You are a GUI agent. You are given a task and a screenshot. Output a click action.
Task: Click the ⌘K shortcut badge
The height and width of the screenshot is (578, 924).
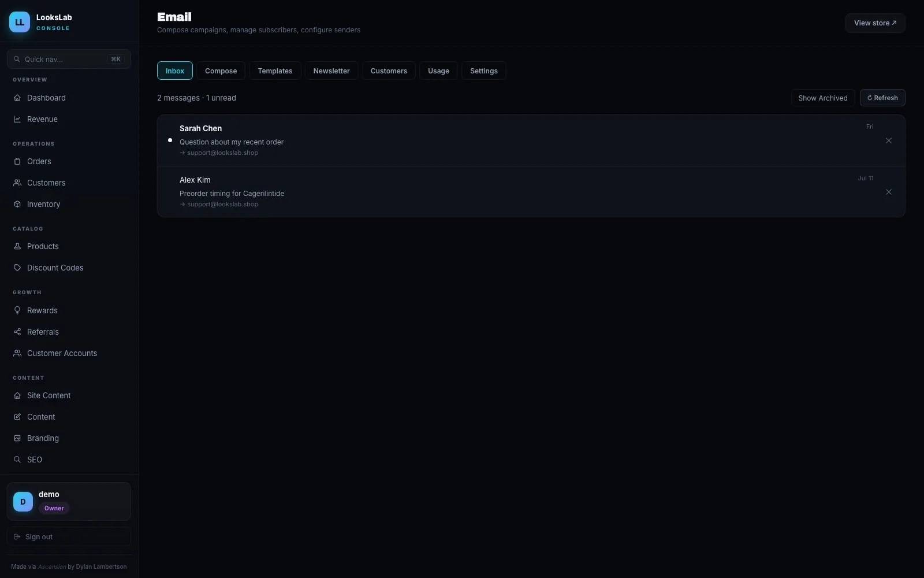point(115,59)
